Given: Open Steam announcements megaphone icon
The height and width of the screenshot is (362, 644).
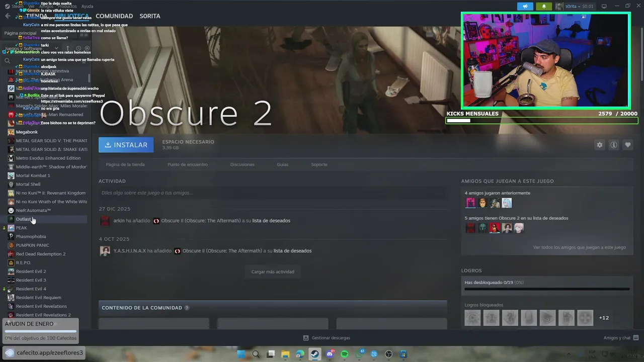Looking at the screenshot, I should coord(525,7).
